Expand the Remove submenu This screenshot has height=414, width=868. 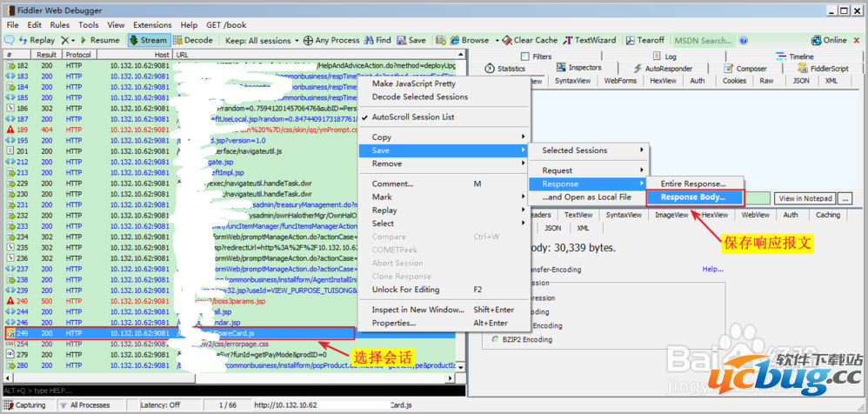click(x=444, y=164)
